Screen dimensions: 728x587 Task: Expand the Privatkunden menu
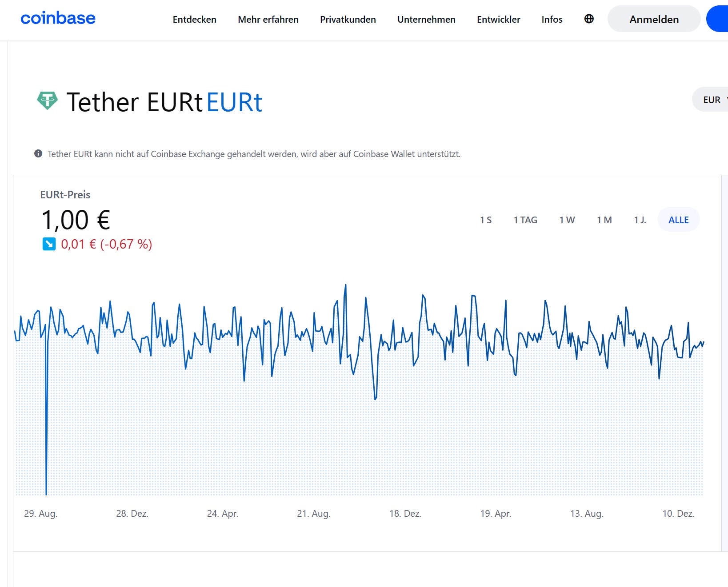[x=348, y=20]
